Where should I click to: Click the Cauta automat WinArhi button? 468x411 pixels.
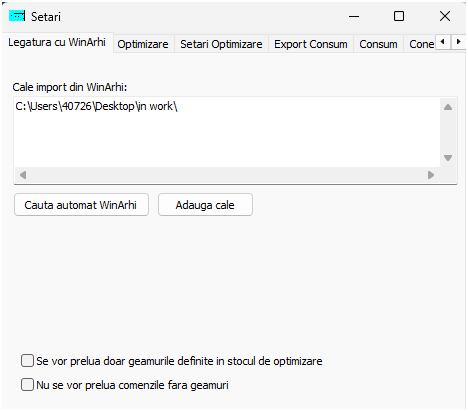[x=81, y=205]
